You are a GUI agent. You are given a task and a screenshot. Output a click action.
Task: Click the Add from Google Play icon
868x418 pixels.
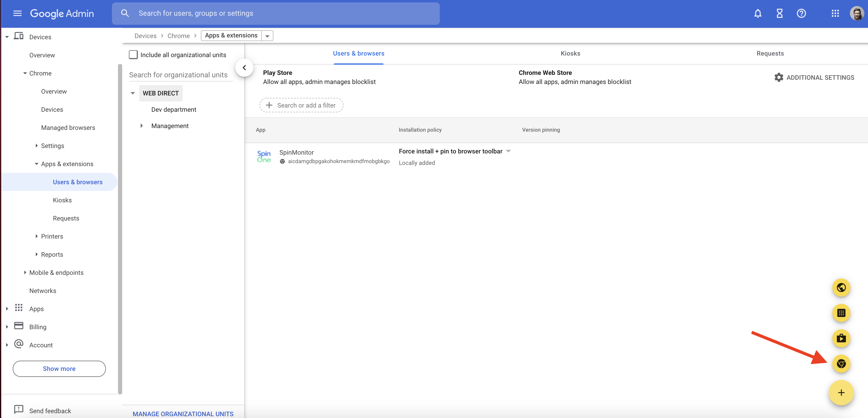841,338
